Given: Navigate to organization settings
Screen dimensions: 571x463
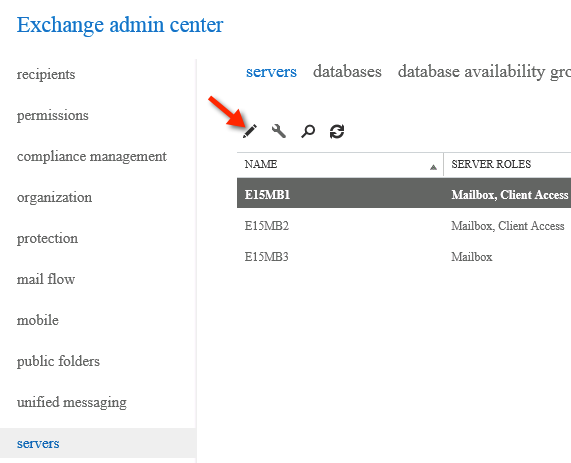Looking at the screenshot, I should tap(54, 197).
